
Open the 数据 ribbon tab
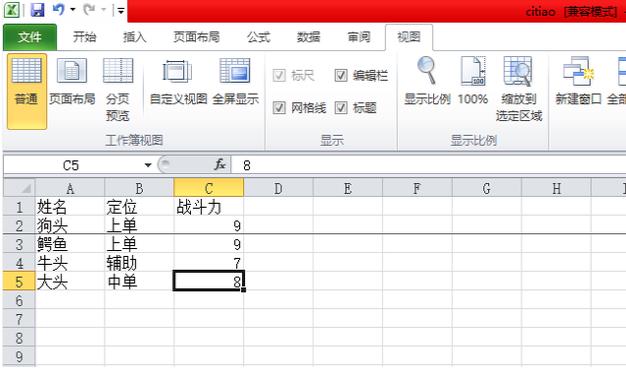click(x=308, y=37)
